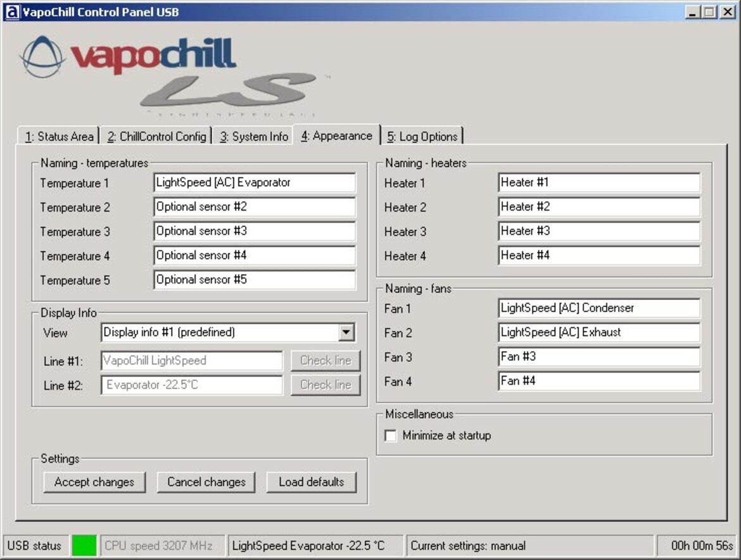Click Check line button for Line #1
This screenshot has height=560, width=741.
(x=326, y=361)
